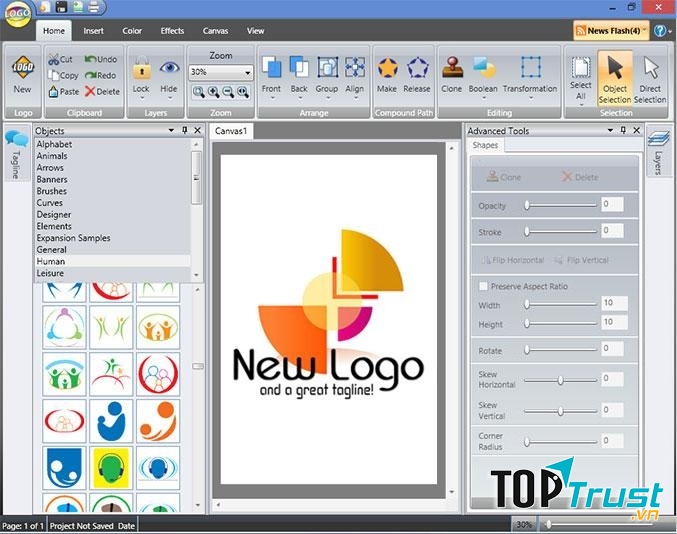The width and height of the screenshot is (677, 534).
Task: Click the zoom out magnifier icon
Action: pos(228,92)
